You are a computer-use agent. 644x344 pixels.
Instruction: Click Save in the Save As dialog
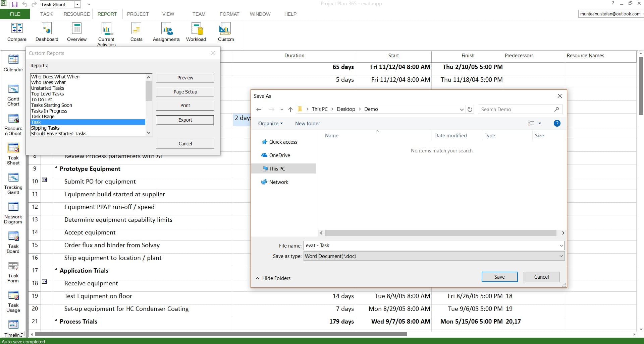[x=499, y=277]
